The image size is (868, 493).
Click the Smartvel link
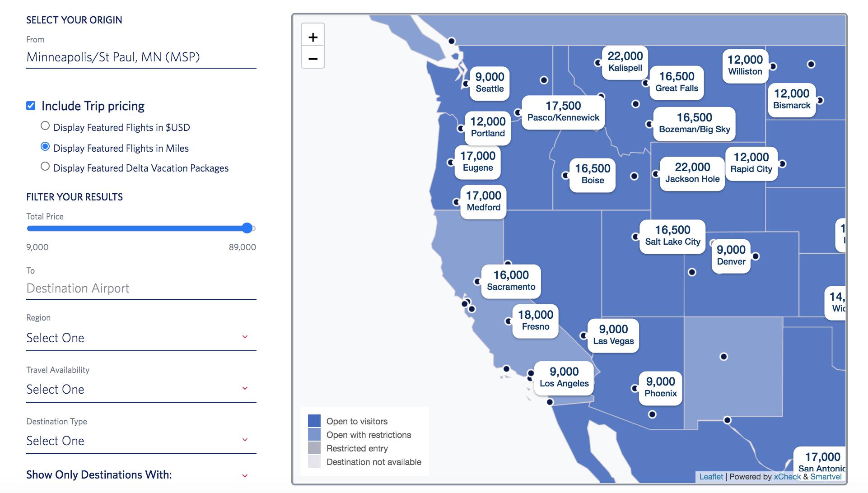pos(826,477)
